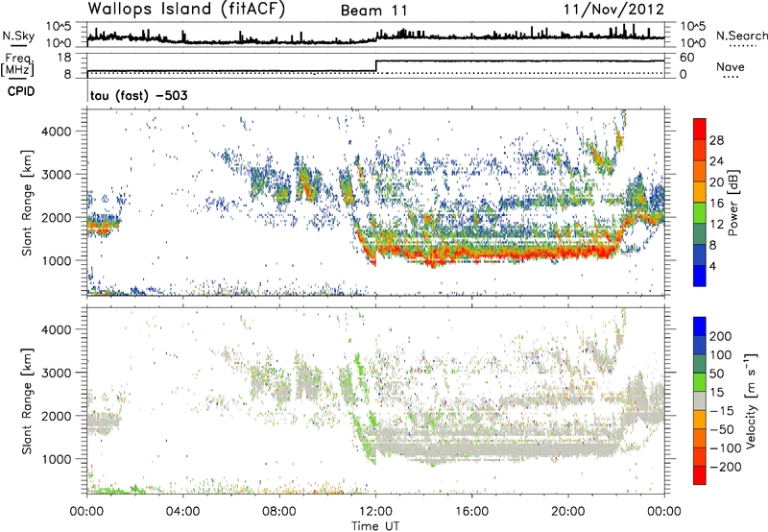Click the "Power [dB]" colorbar label

coord(733,203)
